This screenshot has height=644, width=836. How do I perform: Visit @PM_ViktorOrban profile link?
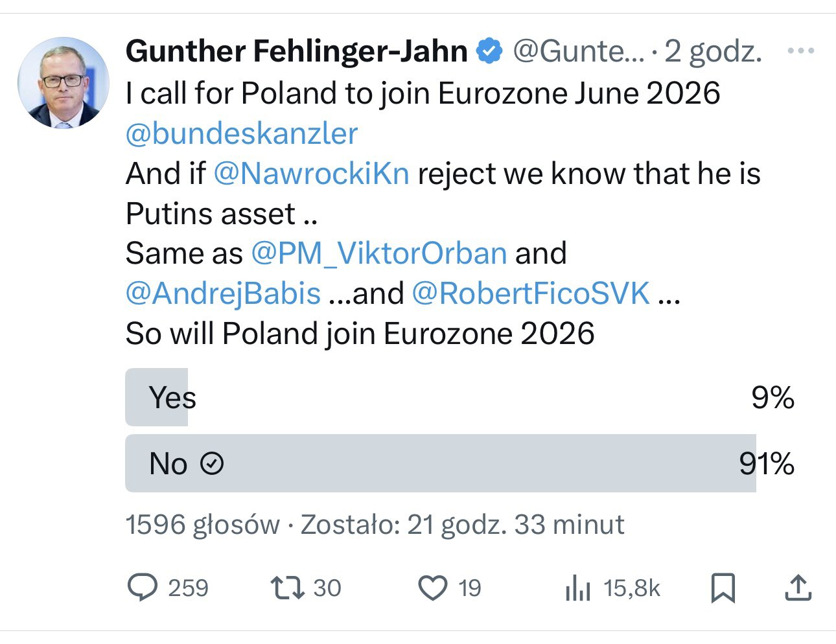pos(378,253)
